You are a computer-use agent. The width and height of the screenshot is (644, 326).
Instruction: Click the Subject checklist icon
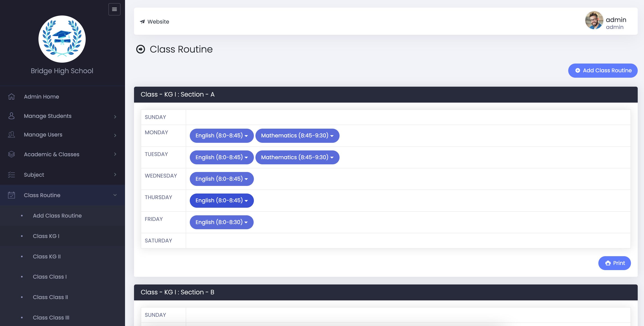11,175
